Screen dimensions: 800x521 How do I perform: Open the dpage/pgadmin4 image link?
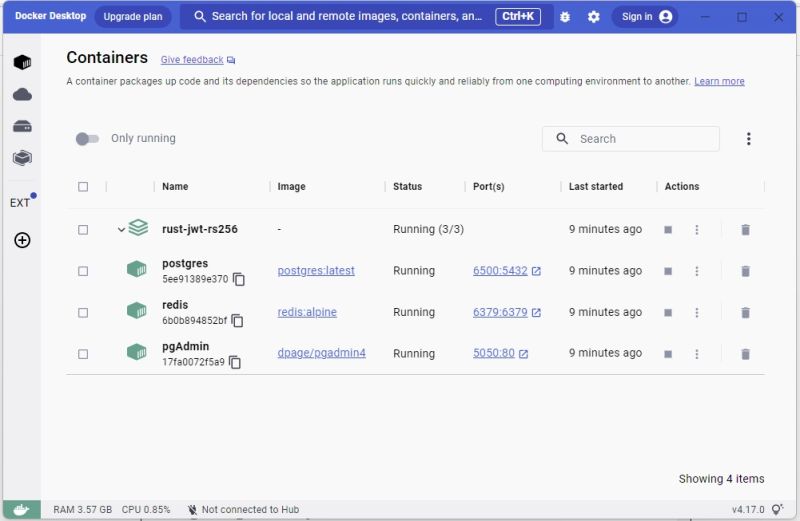[x=321, y=353]
